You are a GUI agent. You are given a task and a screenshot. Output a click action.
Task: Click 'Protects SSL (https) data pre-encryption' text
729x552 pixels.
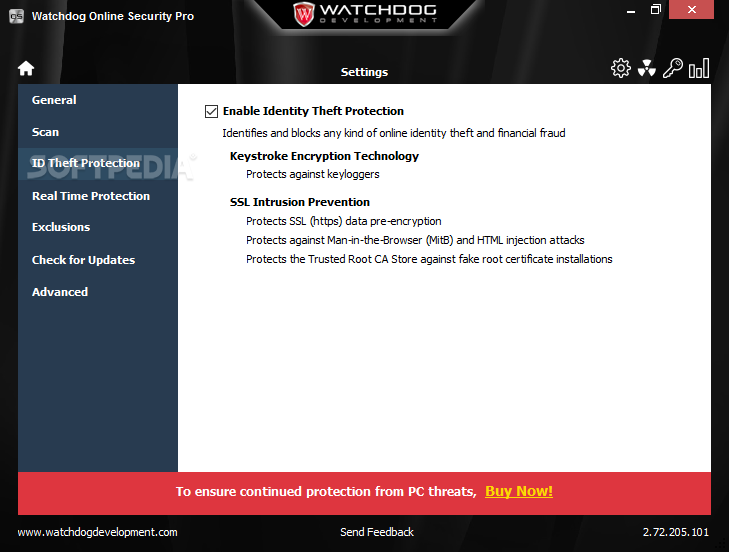(x=344, y=221)
